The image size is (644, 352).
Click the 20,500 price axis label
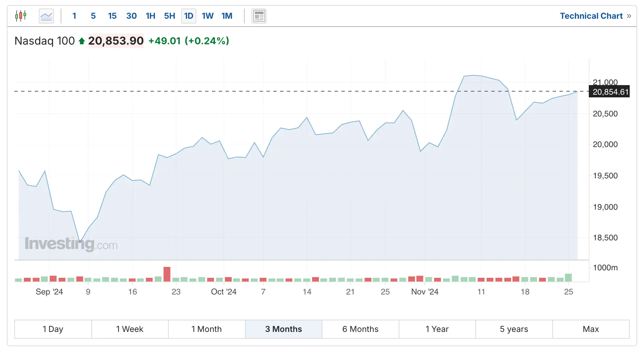click(x=605, y=114)
